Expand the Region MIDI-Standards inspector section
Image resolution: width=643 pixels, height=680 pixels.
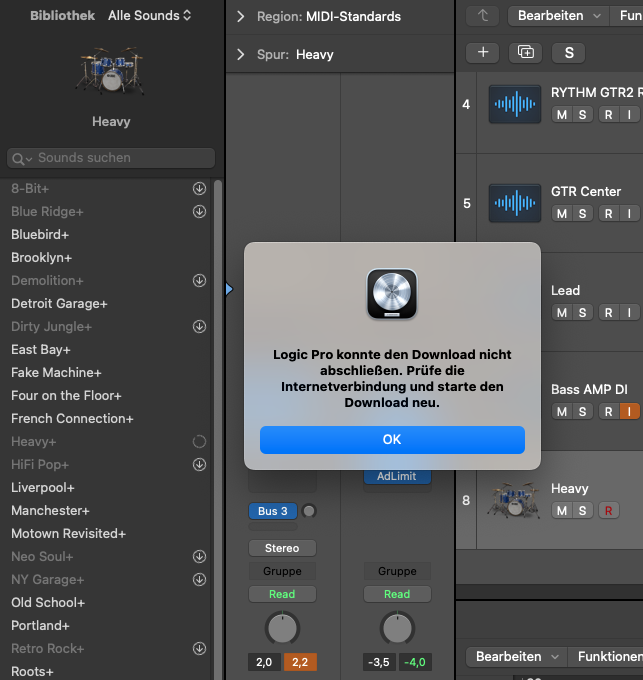coord(241,16)
